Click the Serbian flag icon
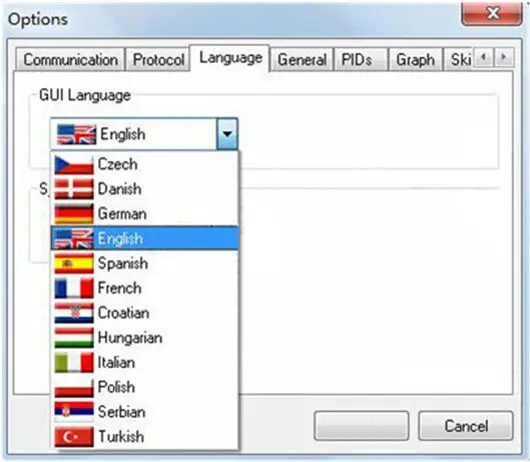This screenshot has height=462, width=530. pyautogui.click(x=74, y=412)
